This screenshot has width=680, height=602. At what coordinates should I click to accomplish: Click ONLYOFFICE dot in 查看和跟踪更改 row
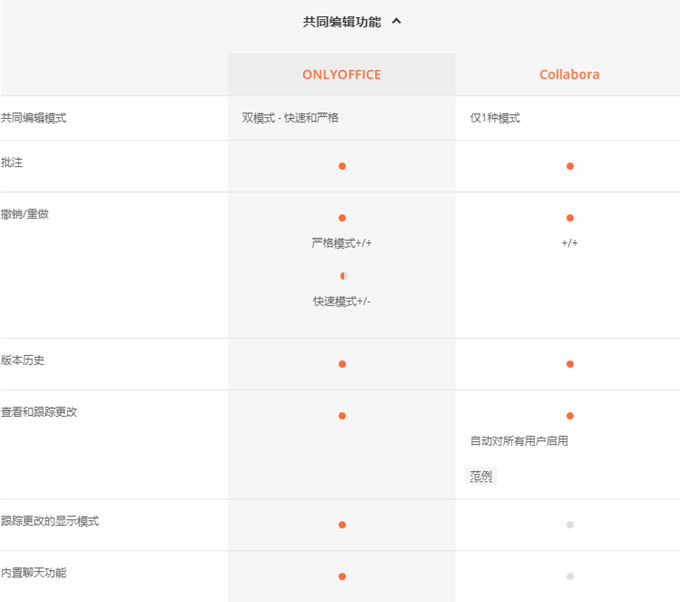(x=342, y=416)
